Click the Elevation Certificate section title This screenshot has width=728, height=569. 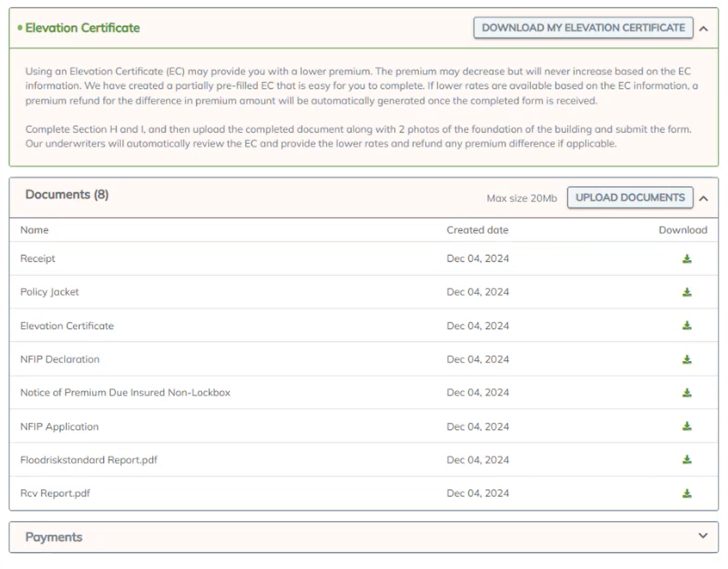(83, 28)
